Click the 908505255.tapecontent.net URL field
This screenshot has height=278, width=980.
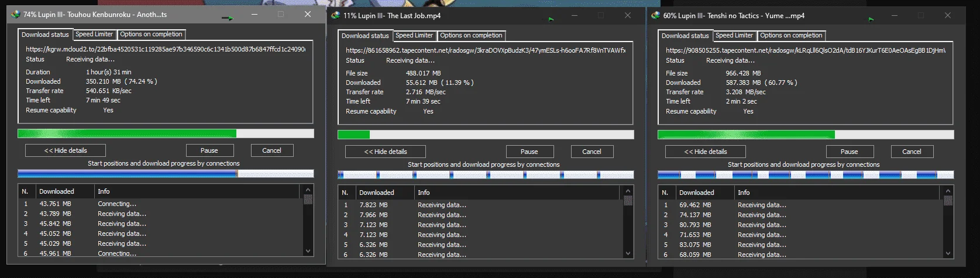pyautogui.click(x=806, y=50)
